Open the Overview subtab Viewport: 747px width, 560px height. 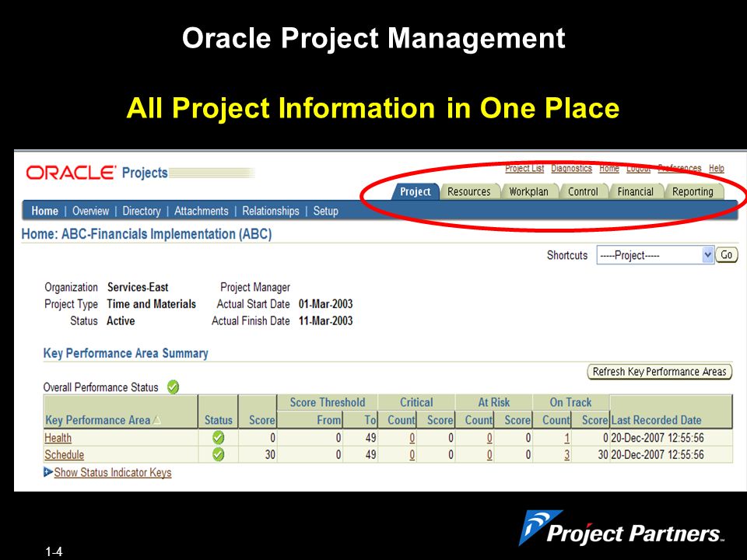pyautogui.click(x=90, y=211)
